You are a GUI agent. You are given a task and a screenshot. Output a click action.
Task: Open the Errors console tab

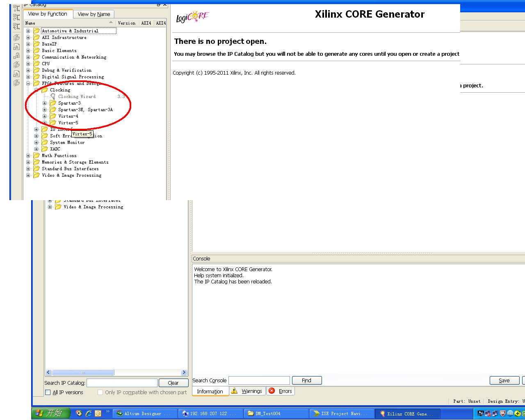(x=281, y=391)
